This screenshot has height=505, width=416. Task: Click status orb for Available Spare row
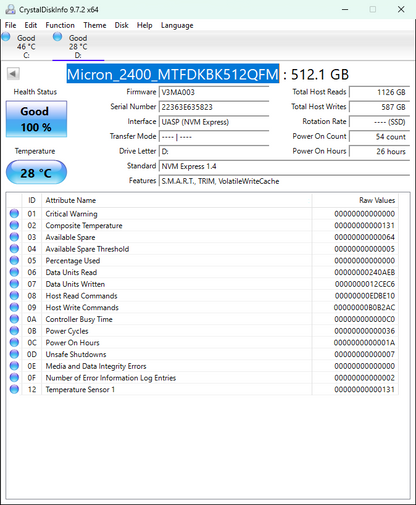14,237
